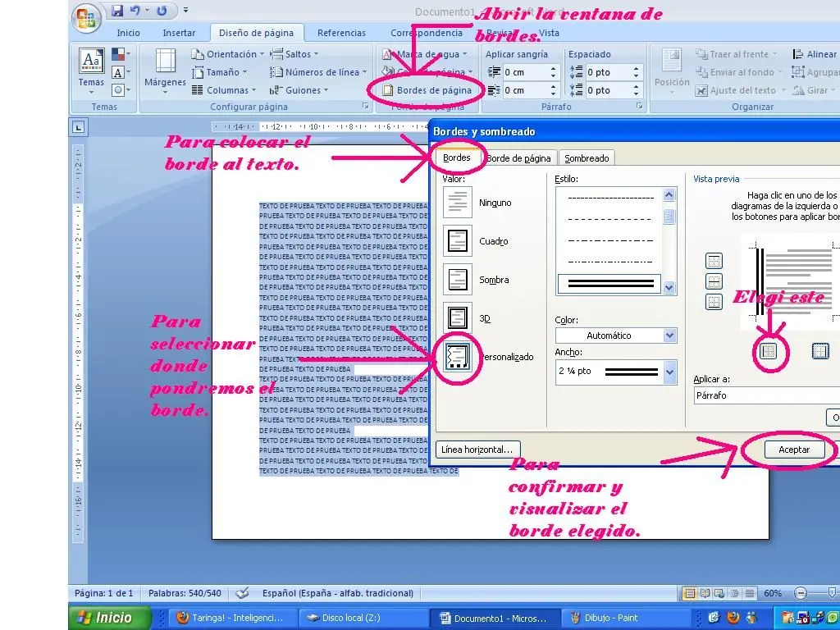This screenshot has height=630, width=840.
Task: Switch to the Inicio ribbon tab
Action: [129, 33]
